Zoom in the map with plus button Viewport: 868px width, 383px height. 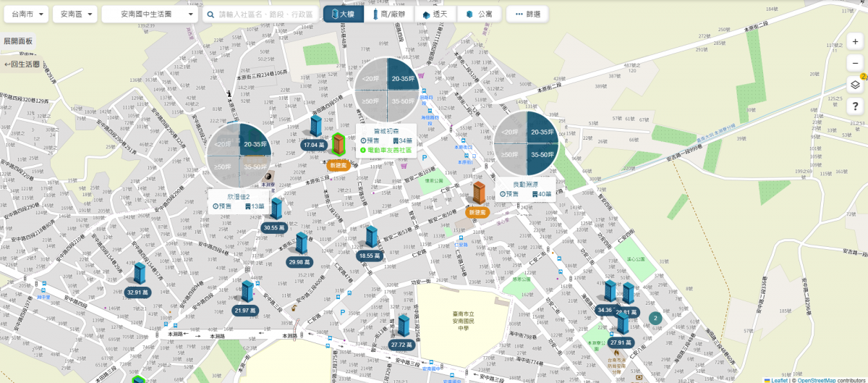pos(855,42)
